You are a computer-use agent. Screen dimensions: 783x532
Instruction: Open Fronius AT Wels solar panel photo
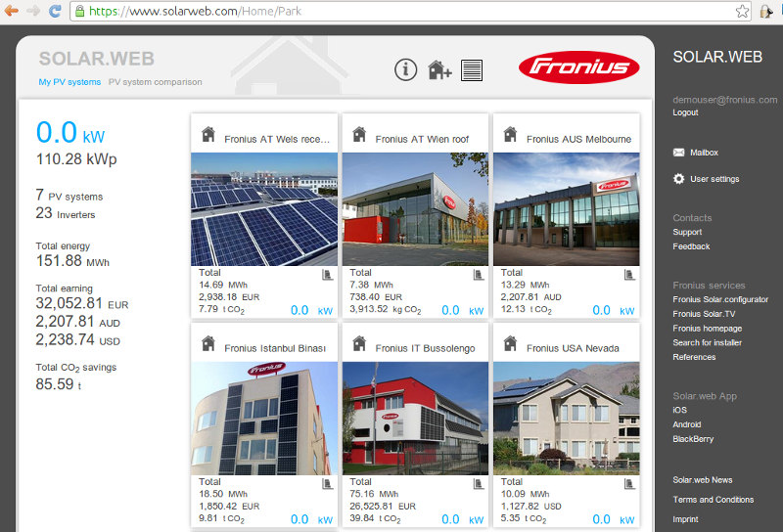point(264,209)
